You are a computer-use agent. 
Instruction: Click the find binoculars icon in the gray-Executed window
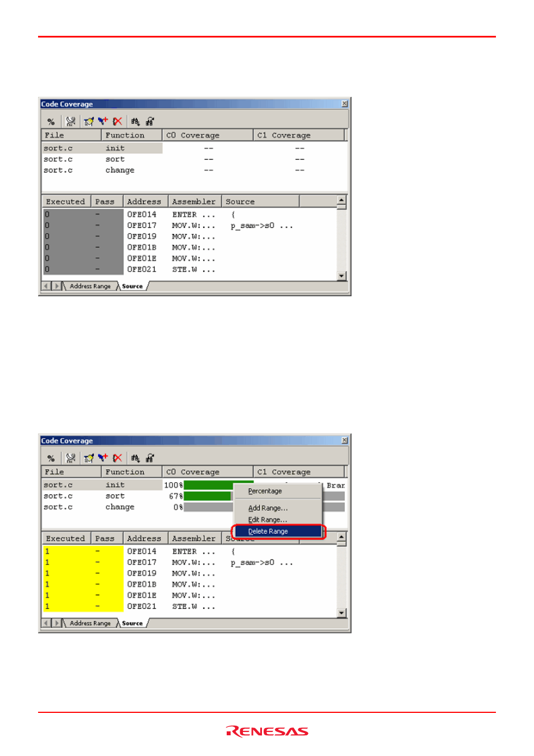tap(135, 122)
